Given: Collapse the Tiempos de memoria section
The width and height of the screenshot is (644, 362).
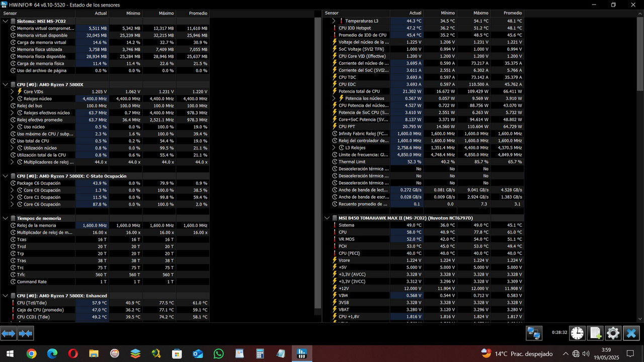Looking at the screenshot, I should point(6,218).
